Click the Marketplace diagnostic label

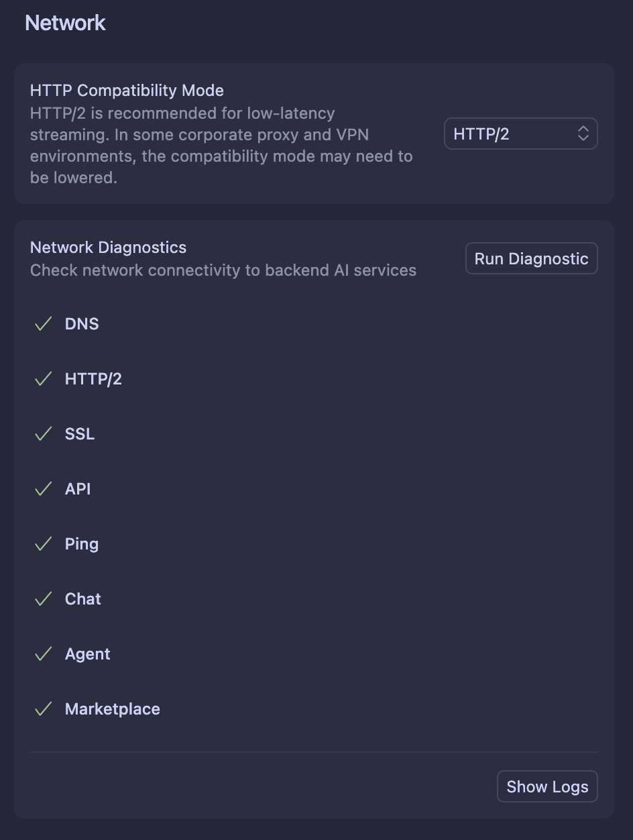113,709
